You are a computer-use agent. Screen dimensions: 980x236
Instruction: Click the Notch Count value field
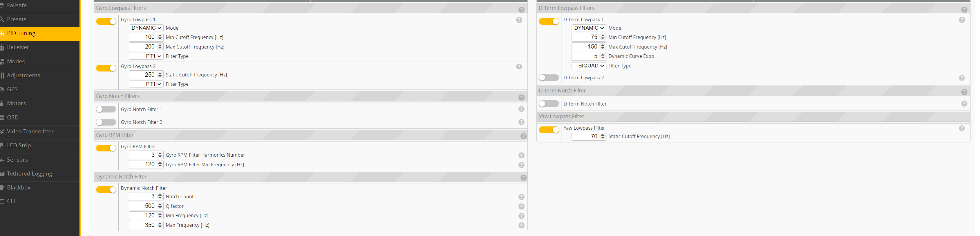(146, 196)
